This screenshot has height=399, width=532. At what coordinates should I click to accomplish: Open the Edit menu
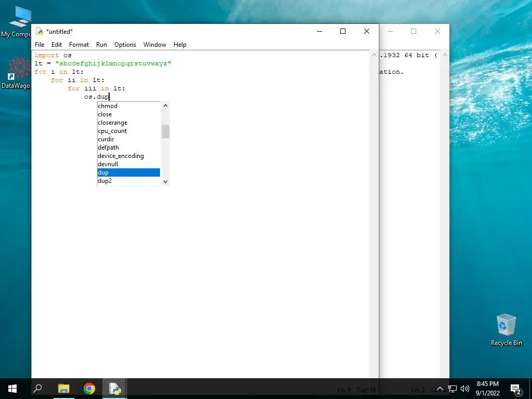(56, 45)
